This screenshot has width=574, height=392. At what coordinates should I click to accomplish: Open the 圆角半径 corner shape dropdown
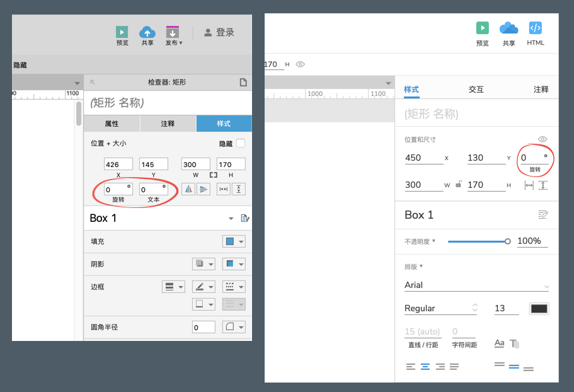coord(234,327)
